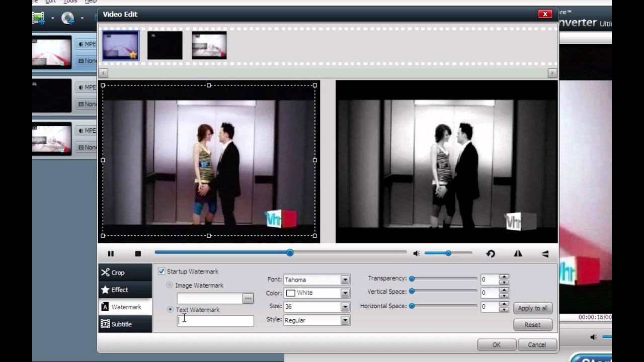The height and width of the screenshot is (362, 644).
Task: Open the Load DVD dropdown arrow
Action: tap(82, 19)
